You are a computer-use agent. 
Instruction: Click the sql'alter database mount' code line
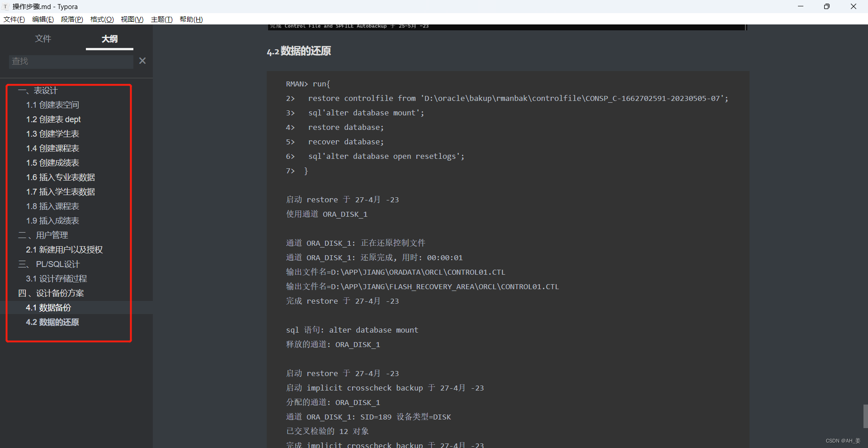(355, 113)
